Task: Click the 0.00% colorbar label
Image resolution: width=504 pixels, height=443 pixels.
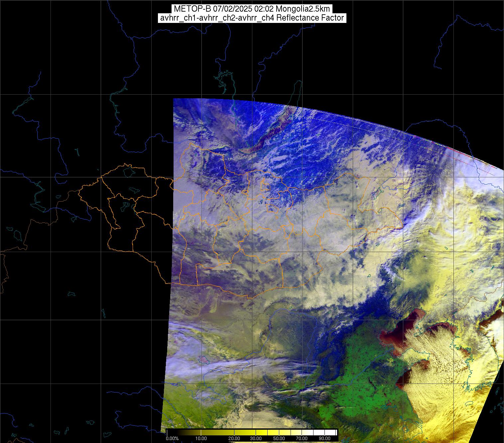Action: 172,439
